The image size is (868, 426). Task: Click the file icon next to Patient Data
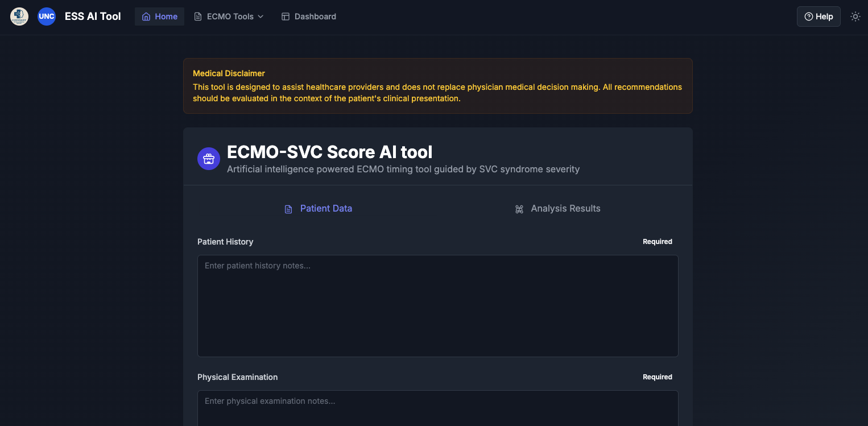288,209
